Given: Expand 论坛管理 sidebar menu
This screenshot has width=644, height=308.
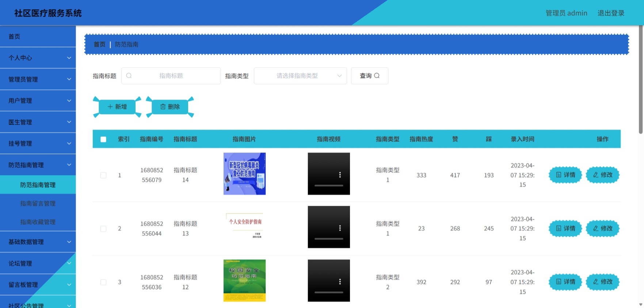Looking at the screenshot, I should pyautogui.click(x=38, y=263).
